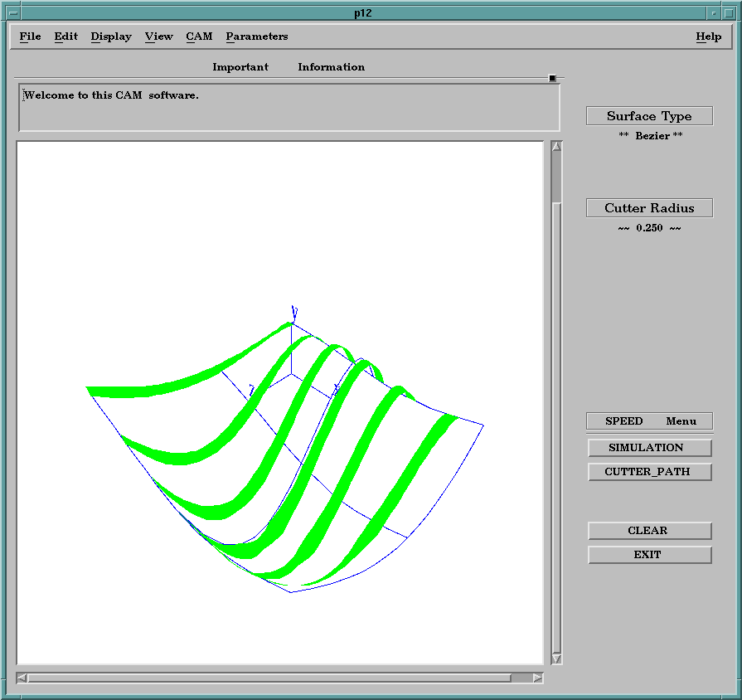Screen dimensions: 742x700
Task: Open the Display menu
Action: point(111,36)
